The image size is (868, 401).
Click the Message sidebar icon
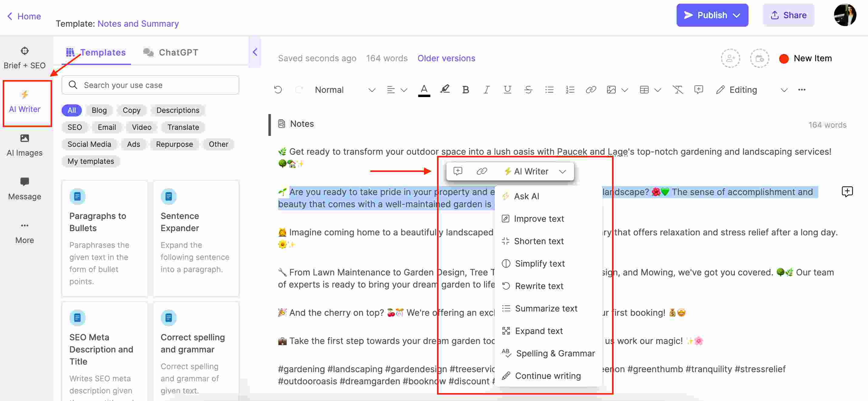[x=24, y=183]
